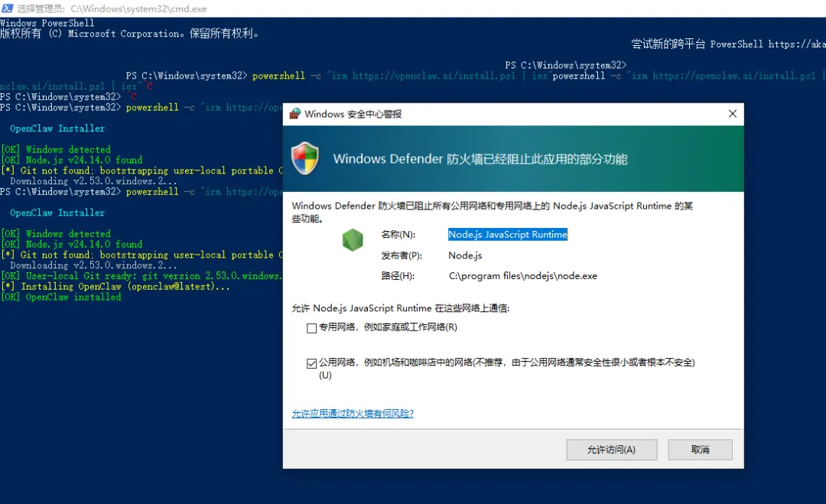Click the Allow access (允许访问) button

click(612, 450)
